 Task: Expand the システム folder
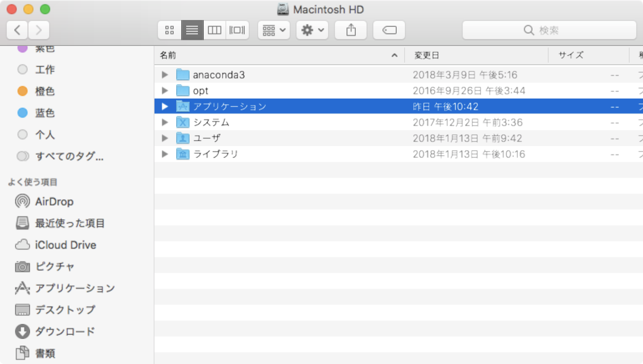point(165,122)
